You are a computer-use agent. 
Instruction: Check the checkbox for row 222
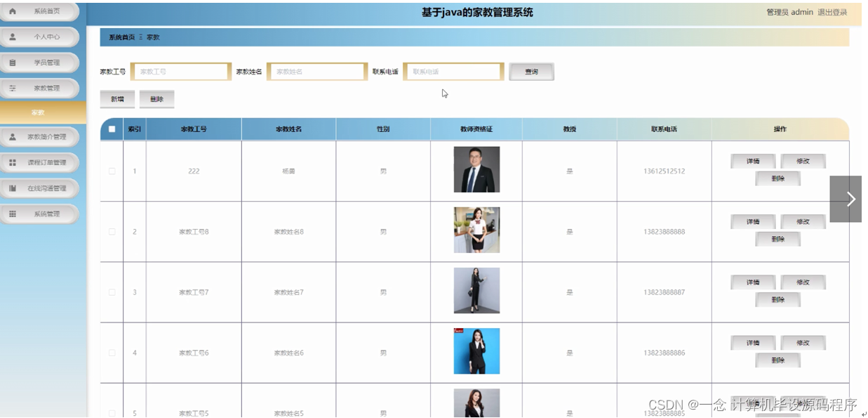112,171
